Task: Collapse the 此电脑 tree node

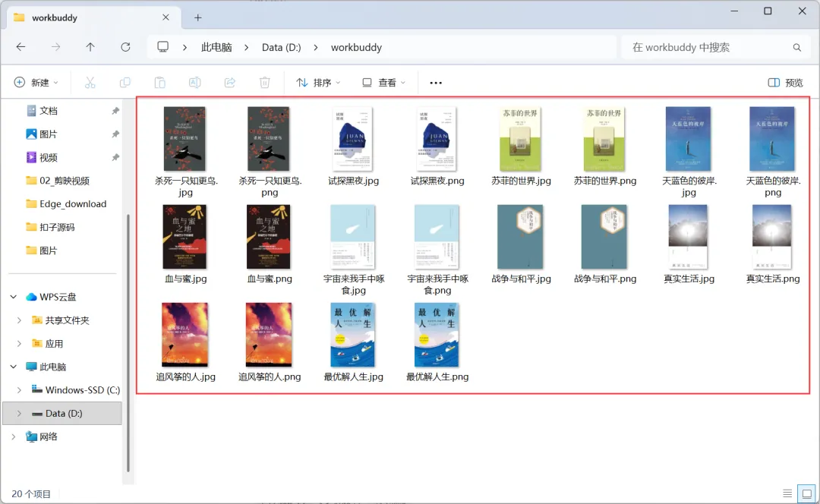Action: pyautogui.click(x=14, y=367)
